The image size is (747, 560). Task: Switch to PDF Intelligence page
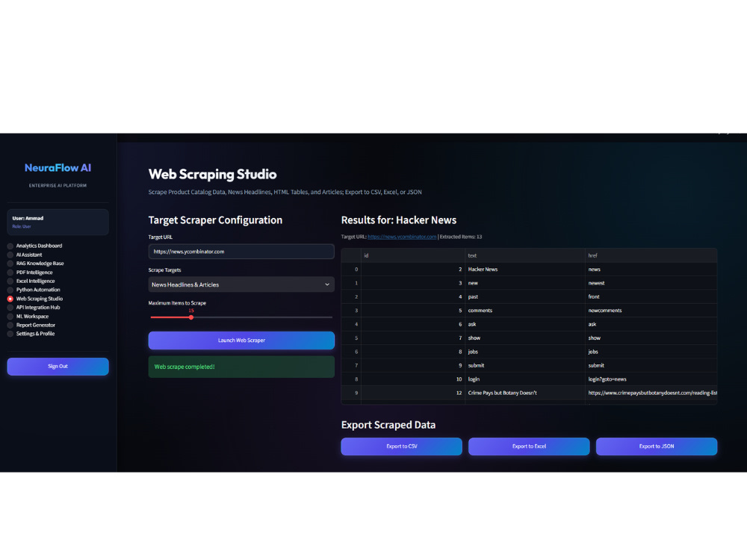click(30, 273)
